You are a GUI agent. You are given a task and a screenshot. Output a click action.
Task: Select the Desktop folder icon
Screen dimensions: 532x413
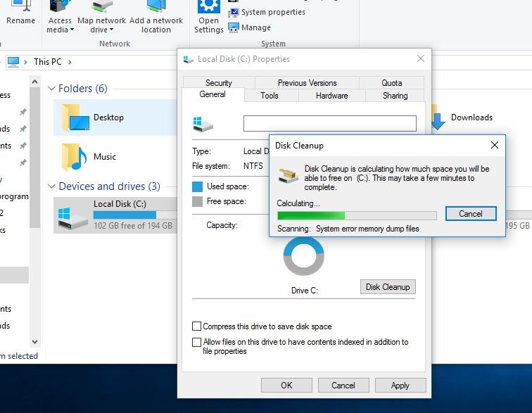[75, 117]
